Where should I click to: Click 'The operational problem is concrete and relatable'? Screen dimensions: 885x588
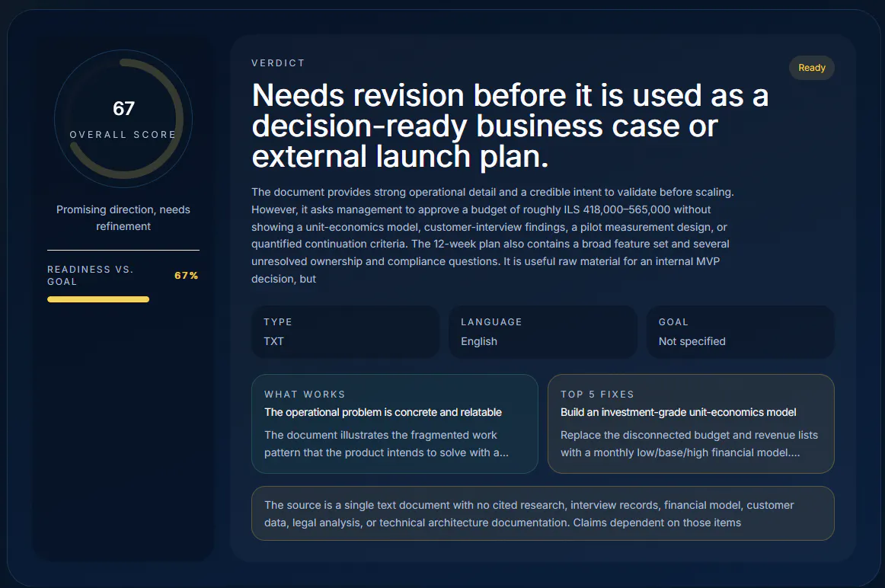(x=382, y=413)
